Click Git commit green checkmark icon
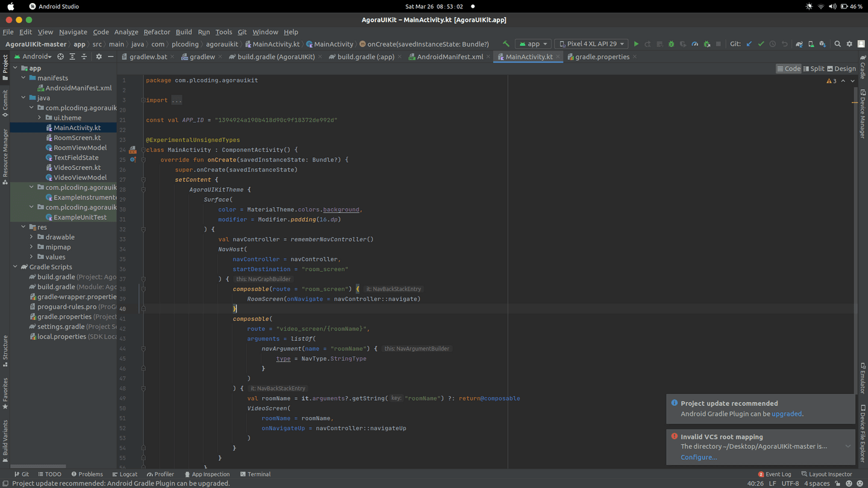 pos(761,44)
